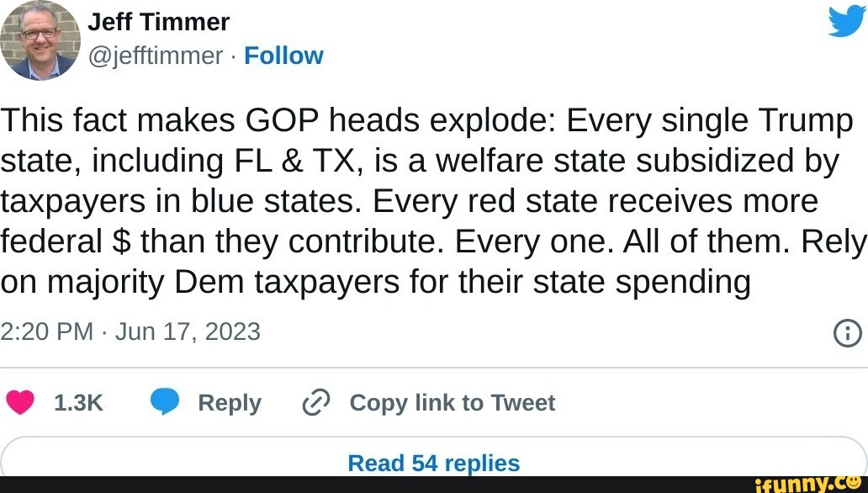The width and height of the screenshot is (868, 493).
Task: Click the 1.3K likes count
Action: tap(77, 403)
